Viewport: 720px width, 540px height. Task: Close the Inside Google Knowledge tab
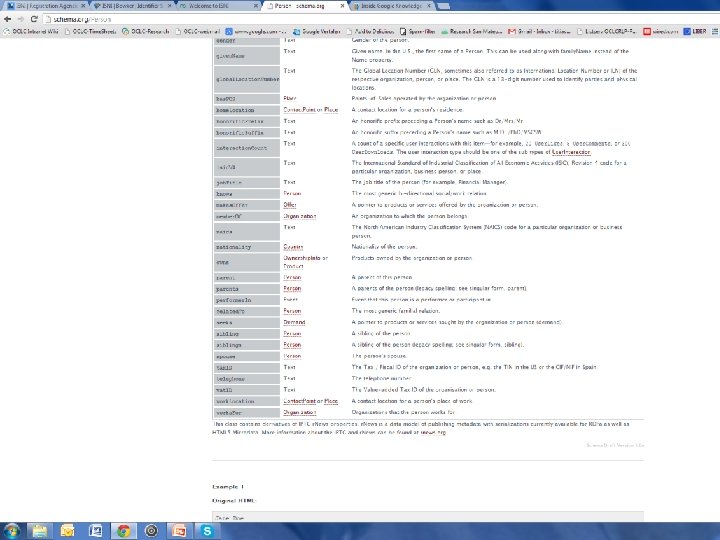pos(429,6)
